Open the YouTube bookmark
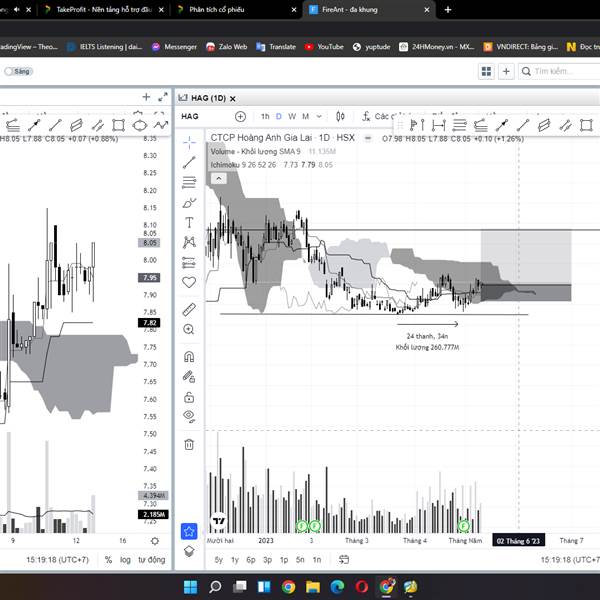Screen dimensions: 600x600 click(324, 47)
